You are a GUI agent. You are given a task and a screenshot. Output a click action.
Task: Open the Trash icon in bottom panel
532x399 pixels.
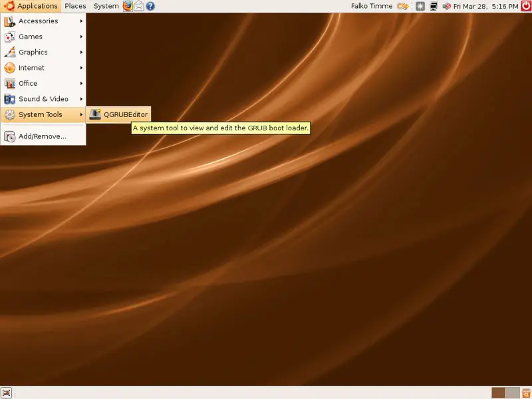tap(525, 392)
